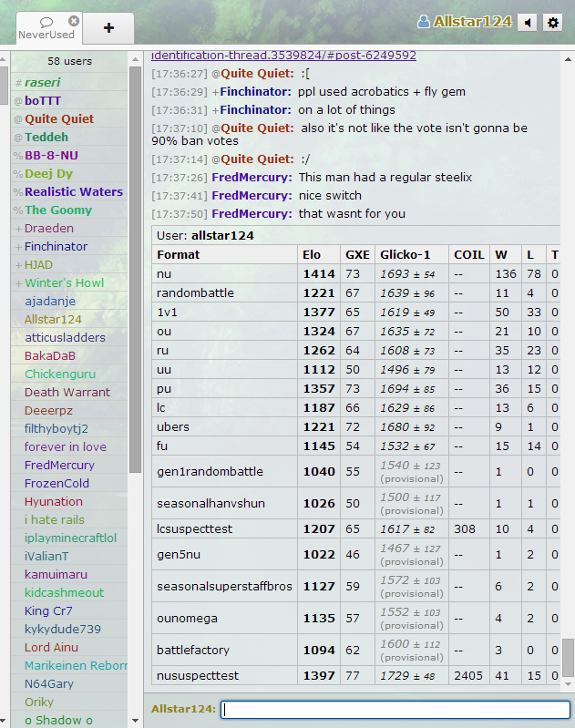Click Finchinator in the user list
The height and width of the screenshot is (728, 575).
tap(69, 246)
